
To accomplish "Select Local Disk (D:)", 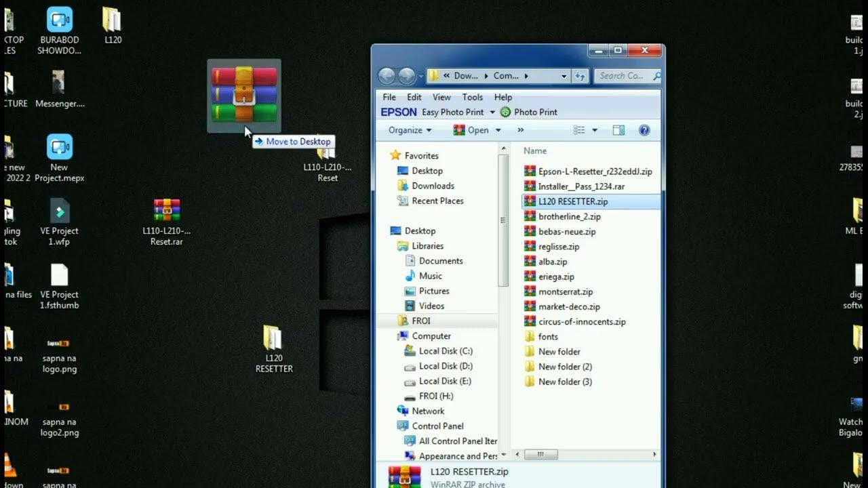I will click(446, 366).
